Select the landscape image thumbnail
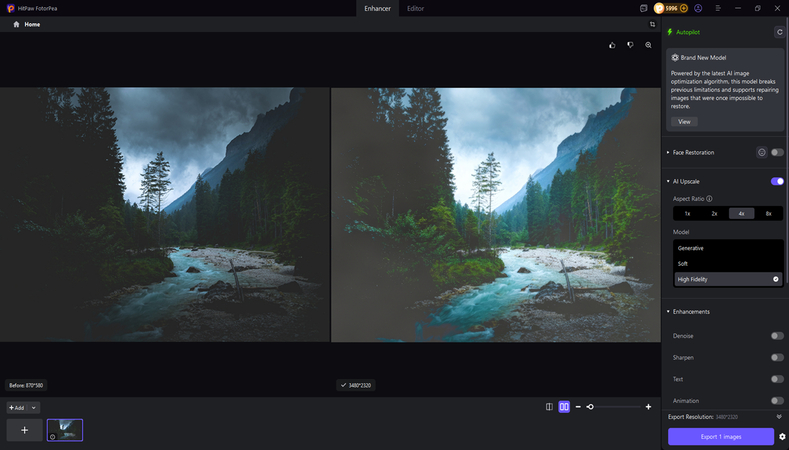 pos(65,430)
